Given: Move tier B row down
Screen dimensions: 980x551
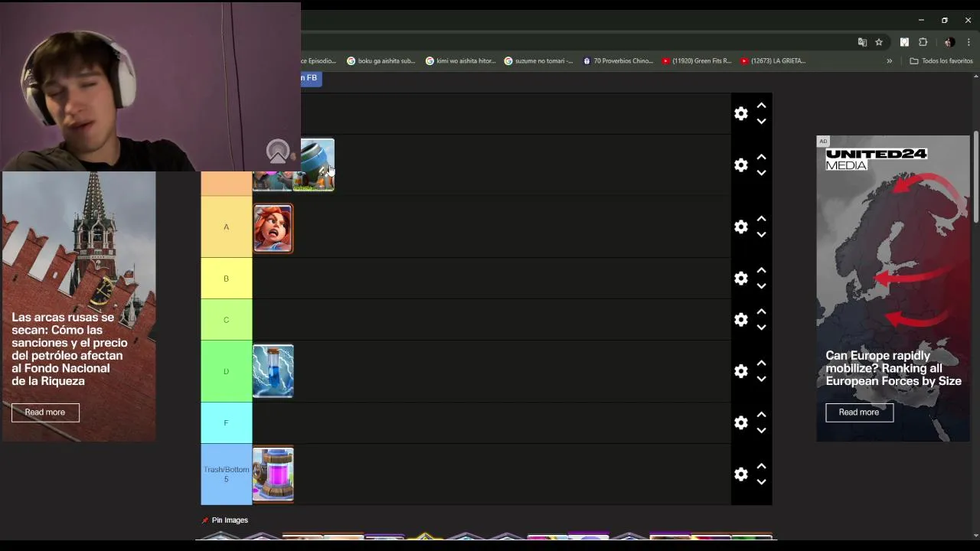Looking at the screenshot, I should 761,286.
